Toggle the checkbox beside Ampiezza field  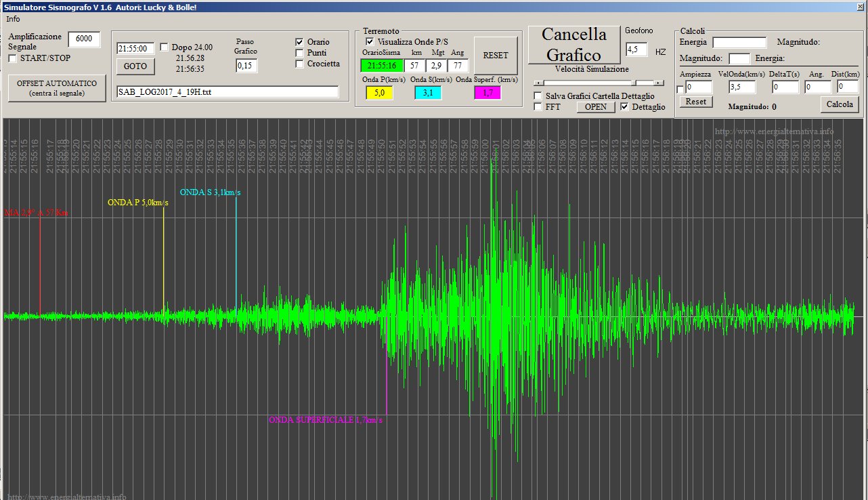pyautogui.click(x=680, y=90)
